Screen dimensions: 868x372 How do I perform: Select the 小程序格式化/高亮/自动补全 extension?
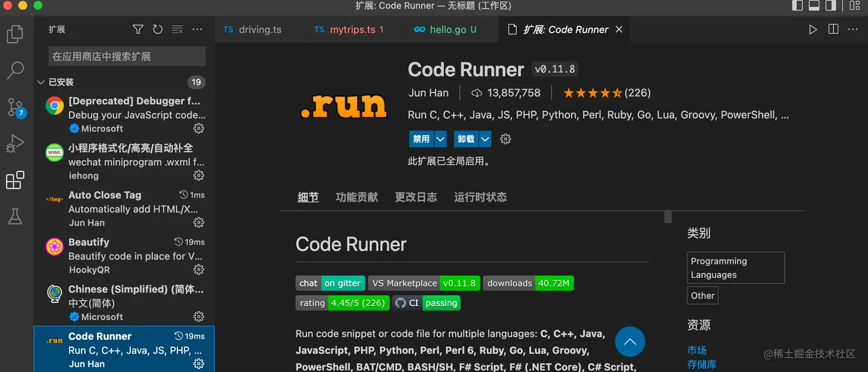coord(124,161)
